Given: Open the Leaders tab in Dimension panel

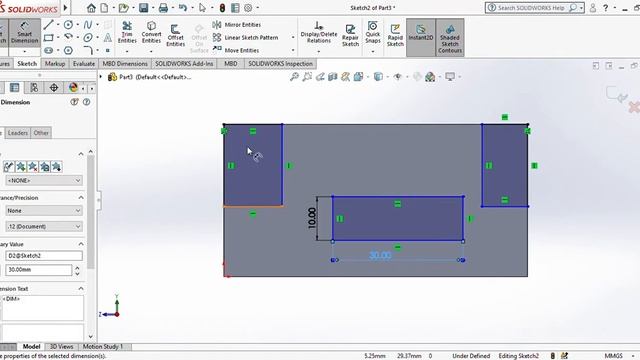Looking at the screenshot, I should coord(18,133).
